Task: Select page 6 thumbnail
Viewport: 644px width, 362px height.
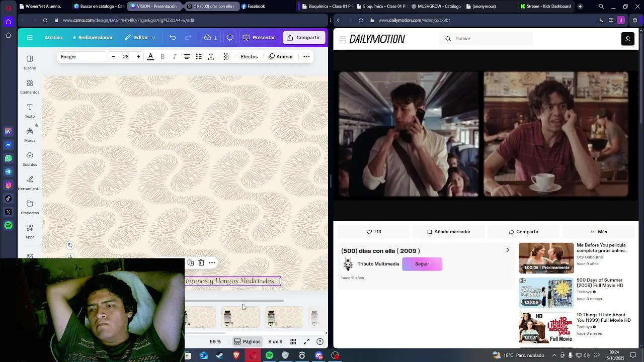Action: (x=284, y=317)
